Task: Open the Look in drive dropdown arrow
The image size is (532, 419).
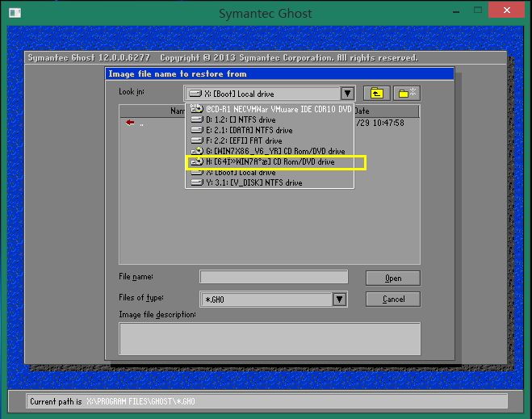Action: point(347,94)
